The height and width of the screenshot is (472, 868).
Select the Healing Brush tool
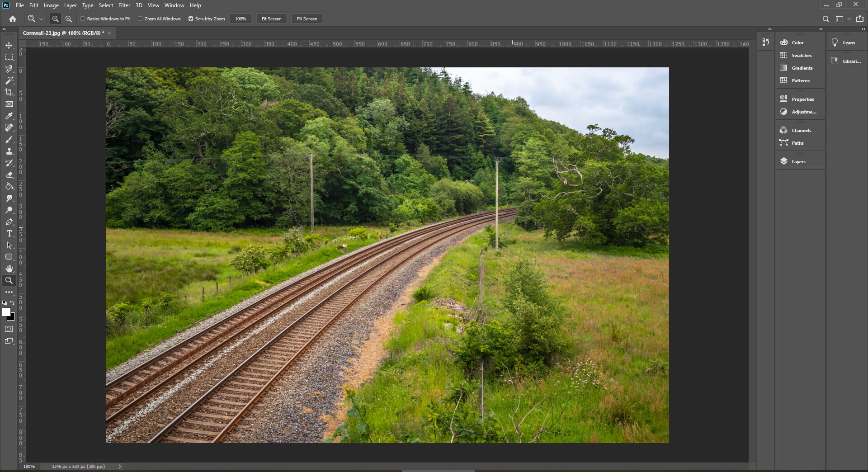9,127
